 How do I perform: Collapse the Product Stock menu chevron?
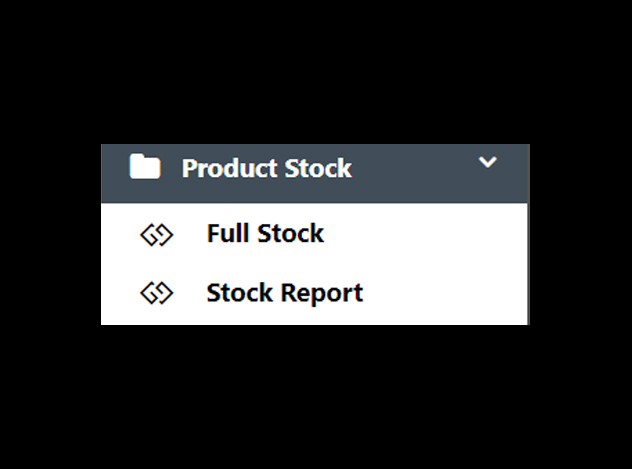(487, 162)
